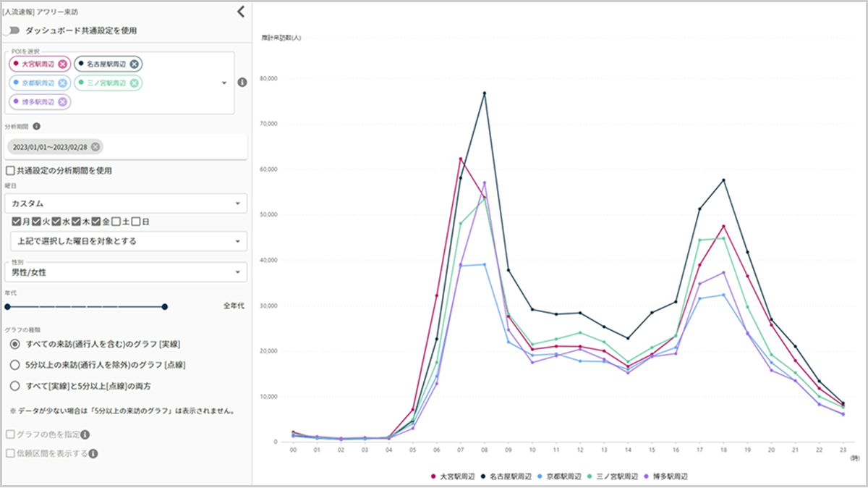Remove the 京都駅周辺 POI chip
This screenshot has width=868, height=488.
[x=63, y=83]
